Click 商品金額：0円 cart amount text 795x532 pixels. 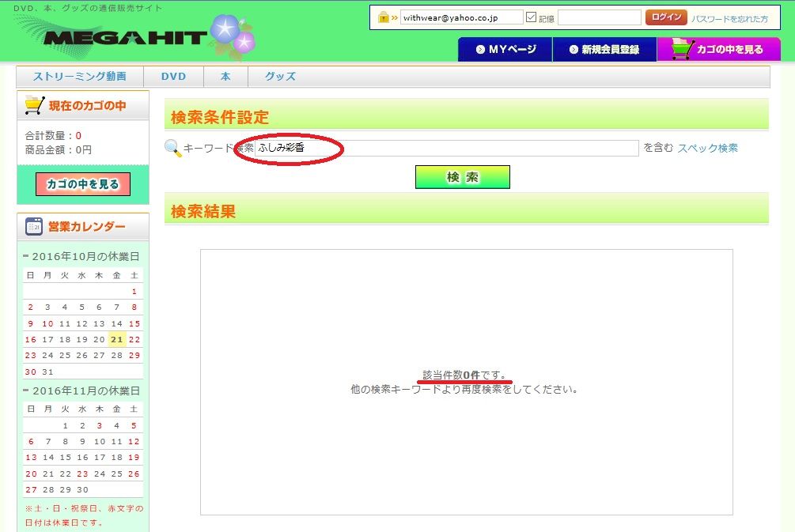coord(59,150)
